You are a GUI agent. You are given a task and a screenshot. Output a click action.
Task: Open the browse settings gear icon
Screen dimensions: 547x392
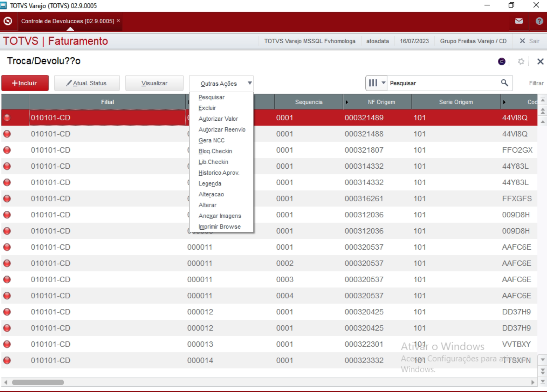pyautogui.click(x=521, y=62)
